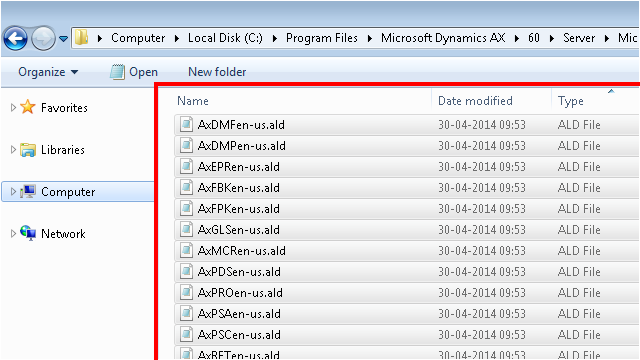Click file icon of AxEPRen-us.ald
This screenshot has width=640, height=360.
(x=186, y=166)
